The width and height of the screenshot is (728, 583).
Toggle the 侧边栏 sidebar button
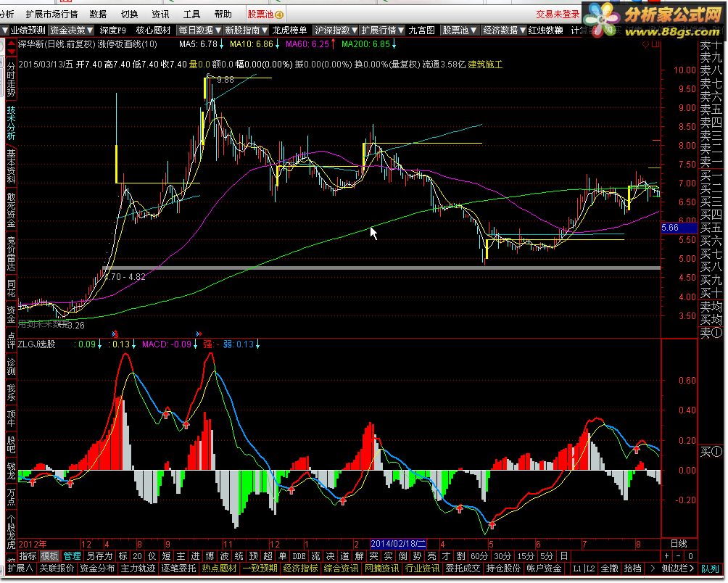pyautogui.click(x=678, y=568)
